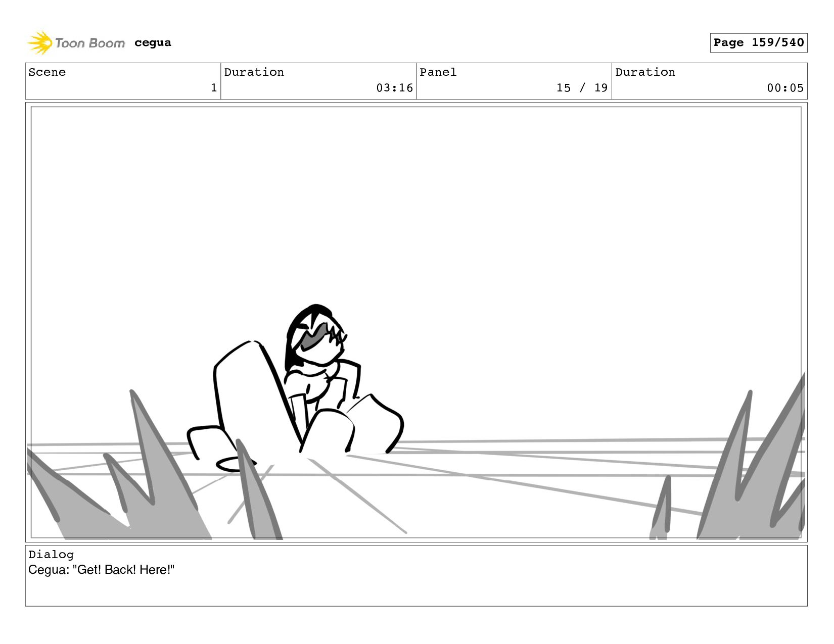Click the Dialog label
The image size is (834, 644).
pos(51,555)
